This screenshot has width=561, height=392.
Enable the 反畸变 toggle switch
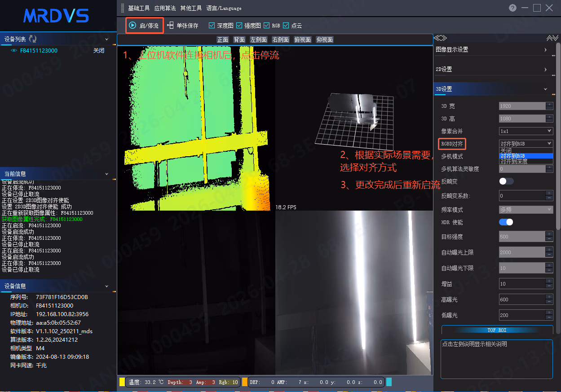coord(506,181)
